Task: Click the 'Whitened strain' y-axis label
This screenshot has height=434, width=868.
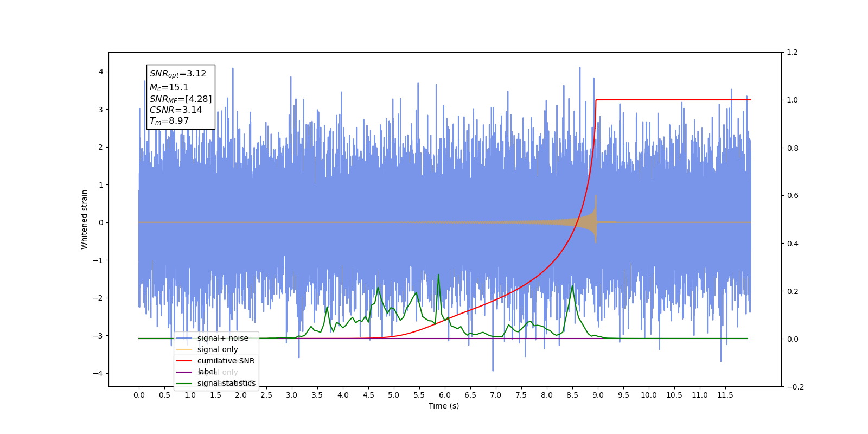Action: pos(84,219)
